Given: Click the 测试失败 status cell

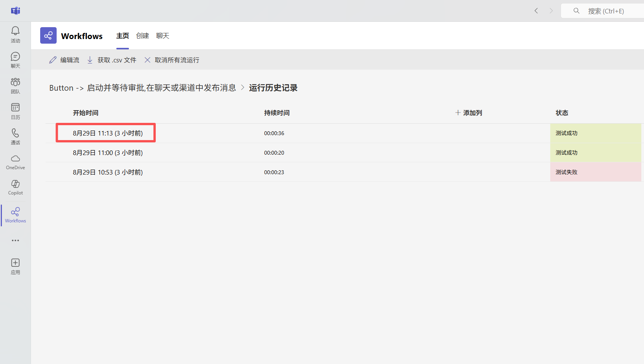Looking at the screenshot, I should (x=596, y=172).
